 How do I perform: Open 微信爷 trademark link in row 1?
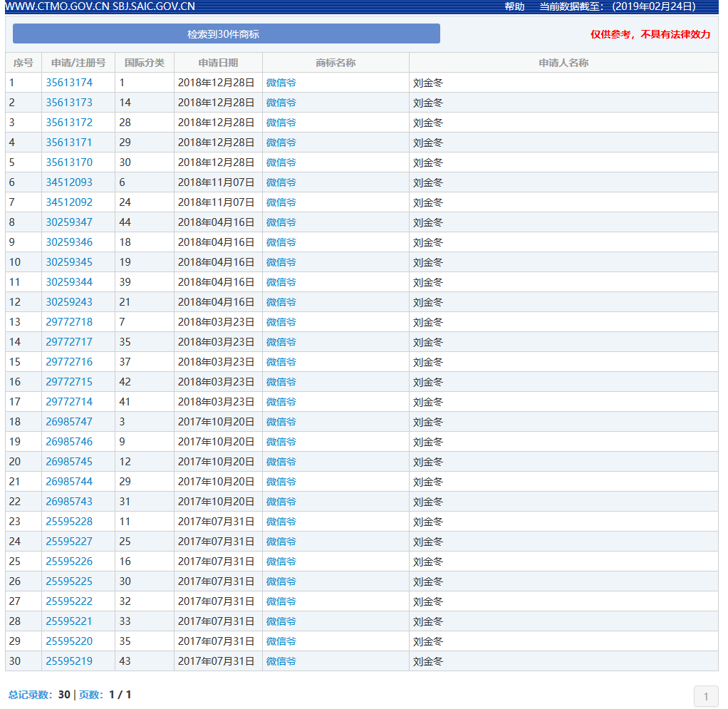click(281, 83)
